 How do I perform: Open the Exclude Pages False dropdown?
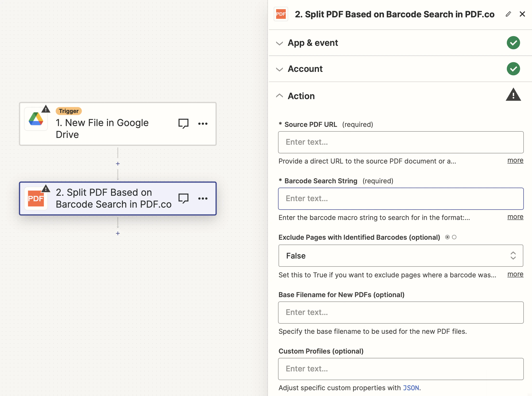[x=401, y=256]
